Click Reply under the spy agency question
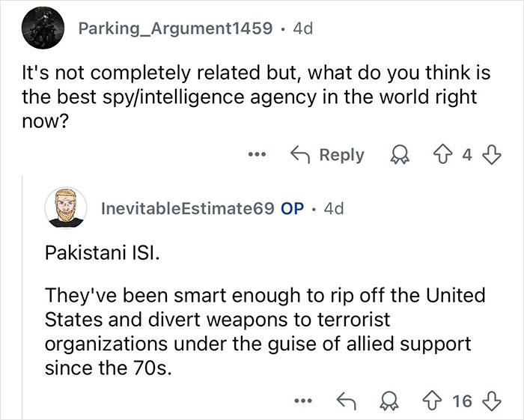This screenshot has width=524, height=420. [x=328, y=155]
